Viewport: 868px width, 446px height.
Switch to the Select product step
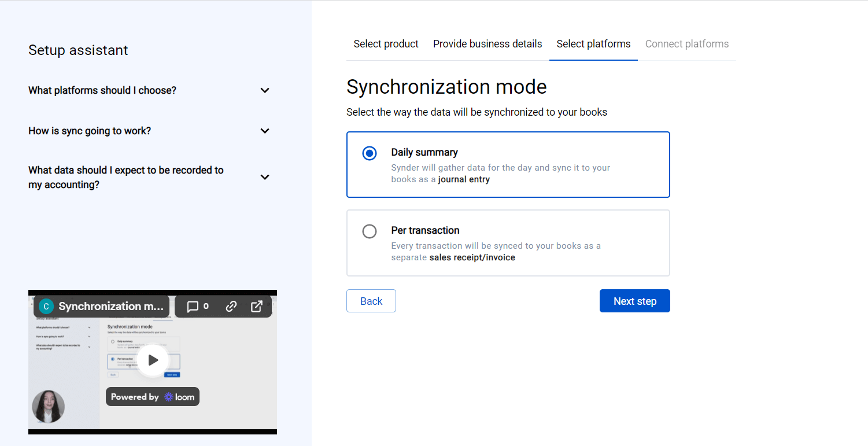[x=386, y=43]
